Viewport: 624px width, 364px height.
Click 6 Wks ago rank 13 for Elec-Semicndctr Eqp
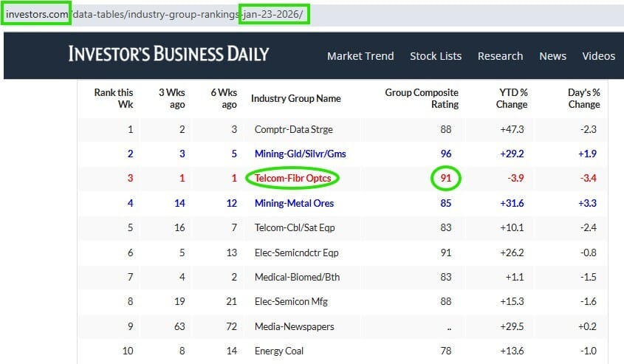pos(232,253)
